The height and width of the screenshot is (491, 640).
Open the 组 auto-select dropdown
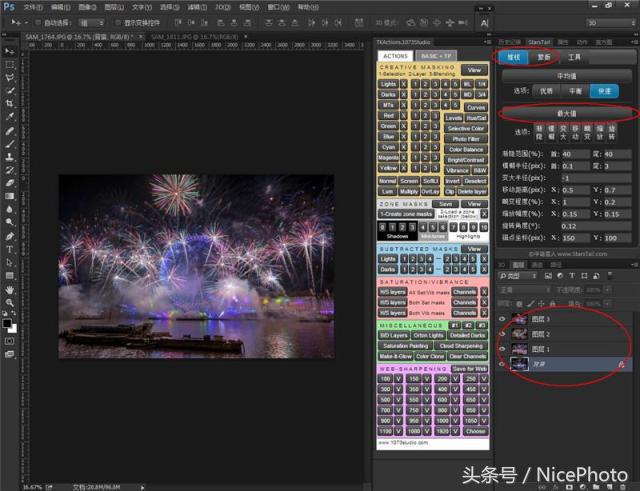click(91, 23)
